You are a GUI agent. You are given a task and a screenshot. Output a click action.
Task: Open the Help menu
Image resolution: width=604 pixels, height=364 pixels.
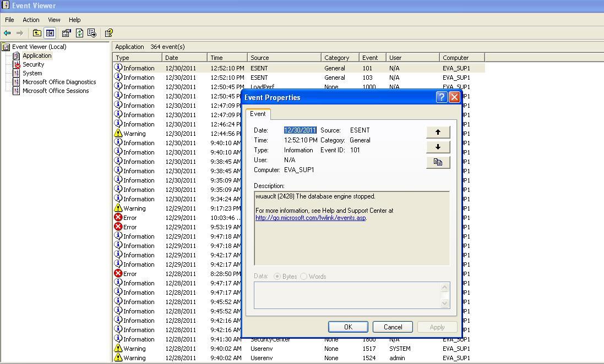75,20
